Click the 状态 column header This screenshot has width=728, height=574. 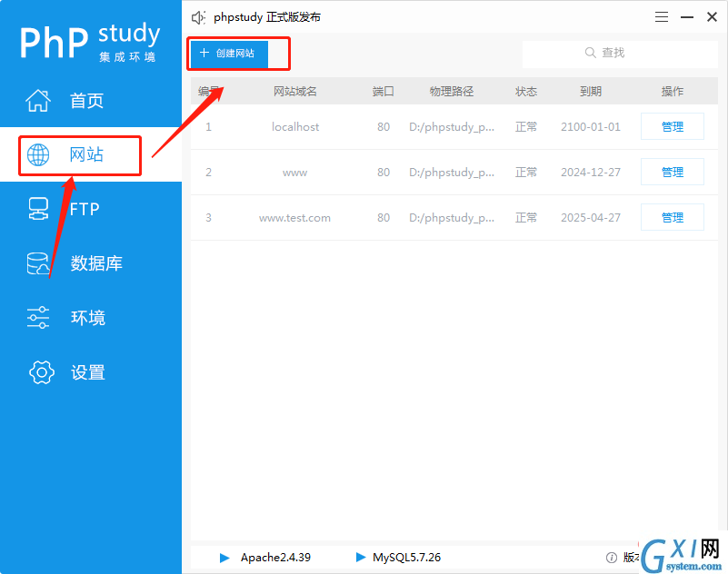click(526, 91)
